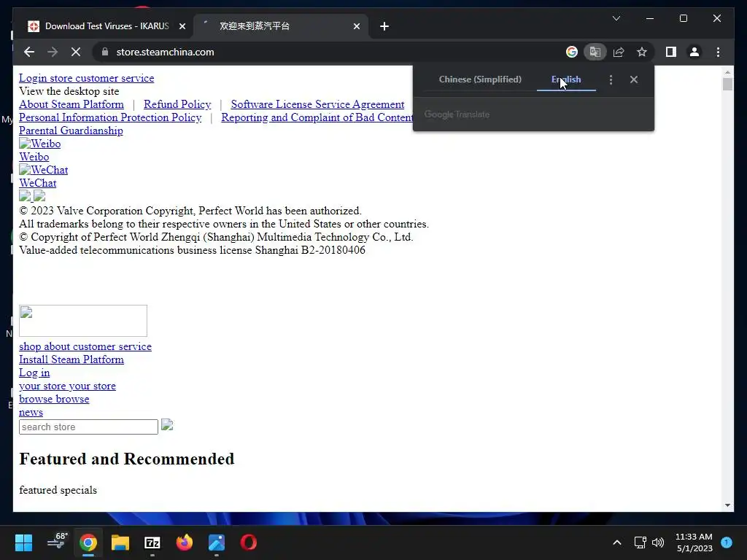The width and height of the screenshot is (747, 560).
Task: Open the browse link
Action: (54, 399)
